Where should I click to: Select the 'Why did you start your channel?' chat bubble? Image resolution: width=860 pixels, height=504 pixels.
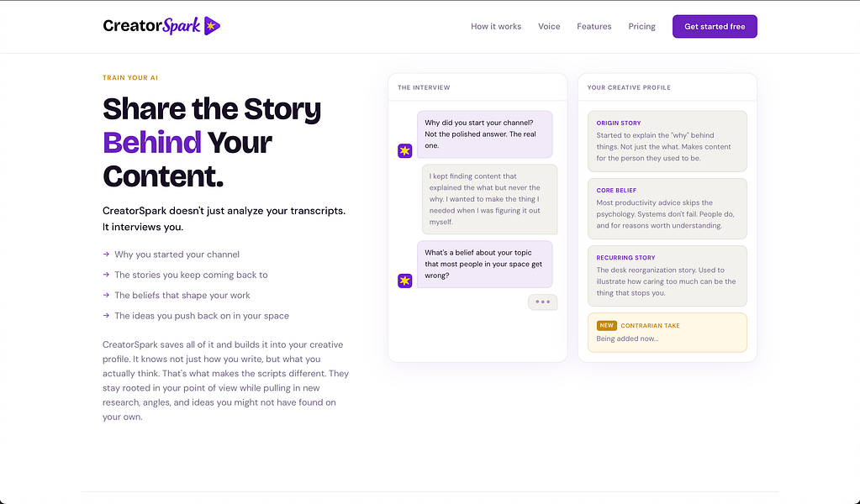point(485,134)
